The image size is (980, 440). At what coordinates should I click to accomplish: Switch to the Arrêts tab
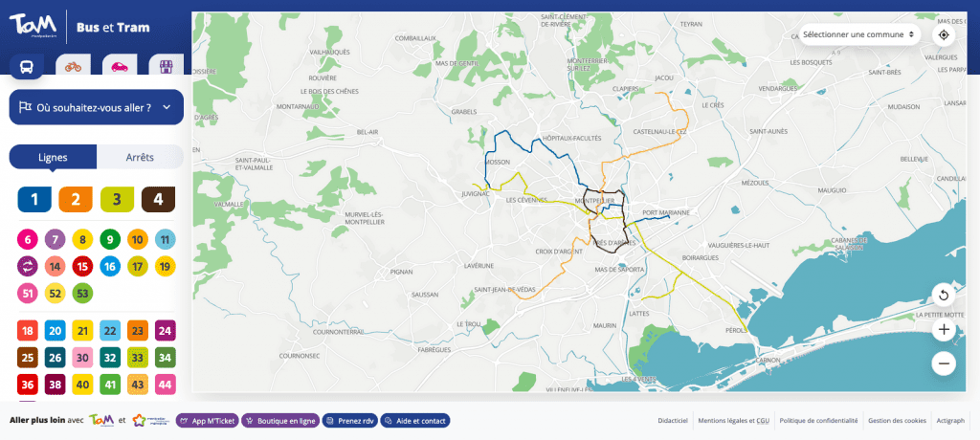(x=141, y=157)
